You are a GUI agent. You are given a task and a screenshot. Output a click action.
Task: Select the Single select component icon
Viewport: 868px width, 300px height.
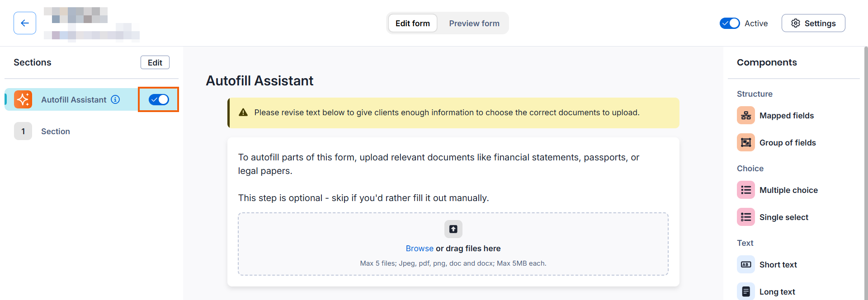(x=746, y=217)
